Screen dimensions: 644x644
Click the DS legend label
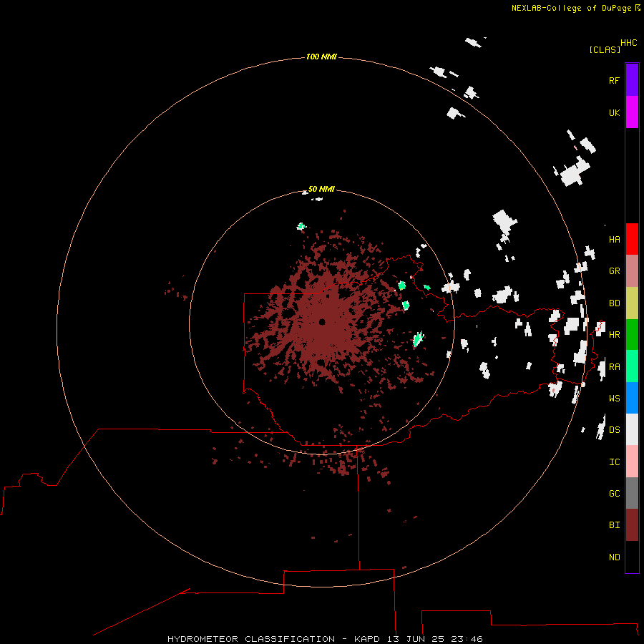tap(614, 429)
